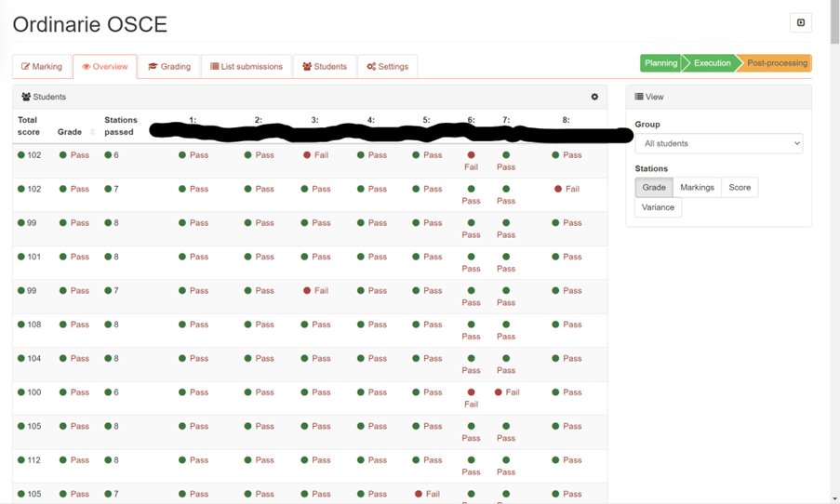Click the people icon in Students panel header
Screen dimensions: 840x504
(x=26, y=97)
